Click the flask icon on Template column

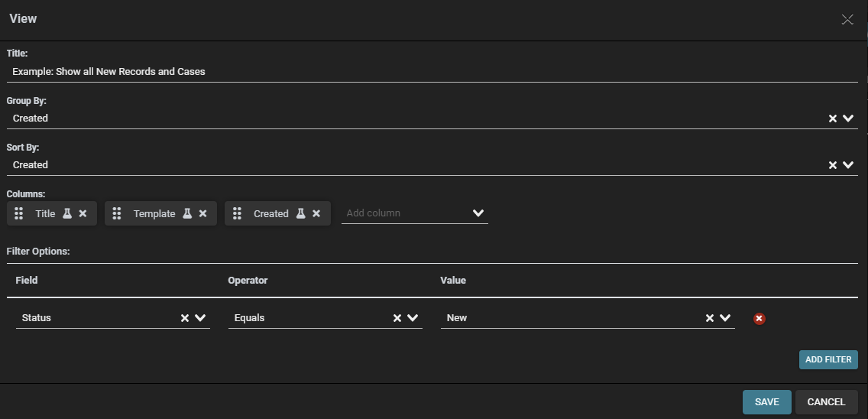pos(187,213)
